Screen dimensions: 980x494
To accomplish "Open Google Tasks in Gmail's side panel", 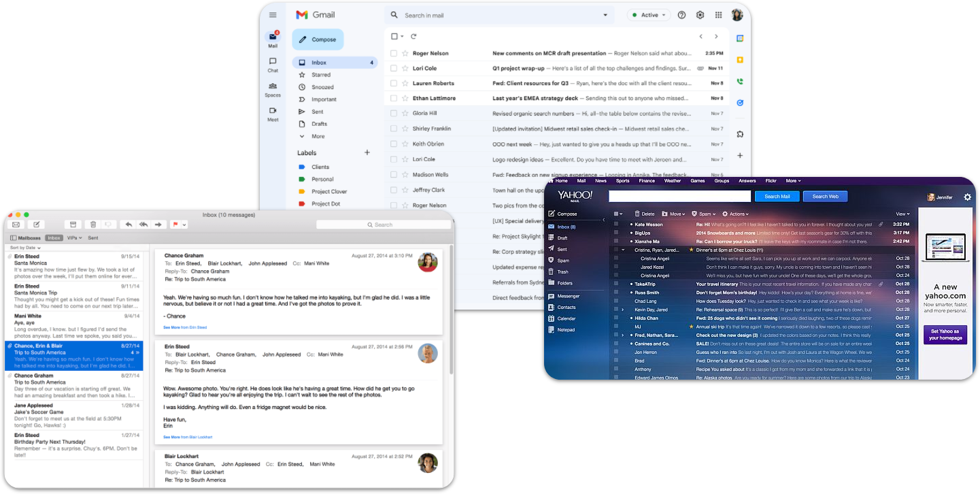I will [x=740, y=103].
